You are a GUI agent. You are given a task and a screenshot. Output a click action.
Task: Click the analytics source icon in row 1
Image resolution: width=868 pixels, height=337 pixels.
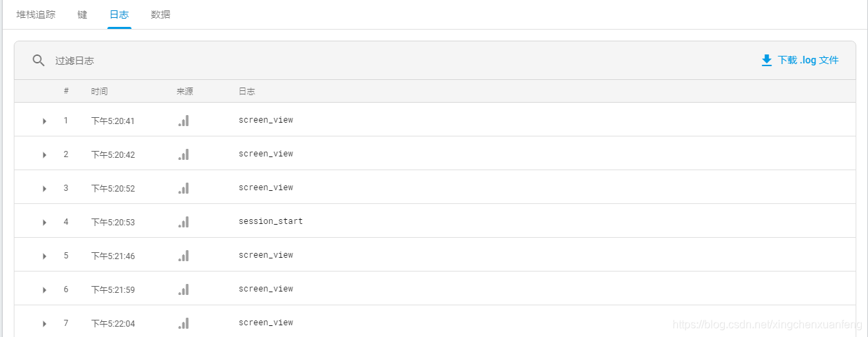tap(184, 121)
